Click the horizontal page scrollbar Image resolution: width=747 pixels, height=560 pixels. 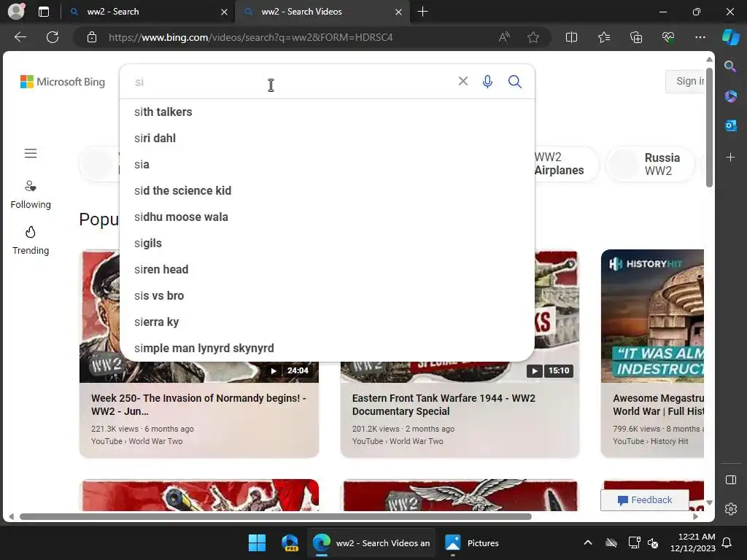[275, 517]
